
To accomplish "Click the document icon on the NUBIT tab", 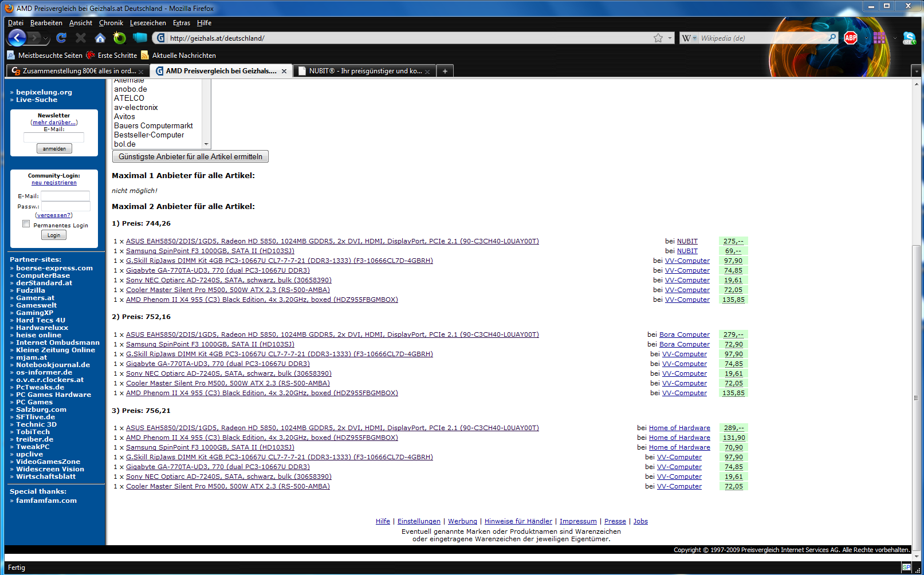I will point(302,71).
